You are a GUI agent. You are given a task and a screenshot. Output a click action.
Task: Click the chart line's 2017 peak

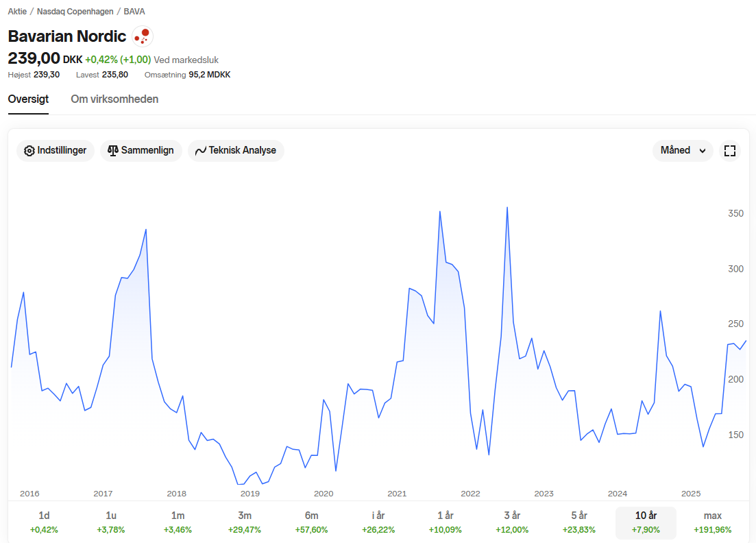tap(146, 230)
